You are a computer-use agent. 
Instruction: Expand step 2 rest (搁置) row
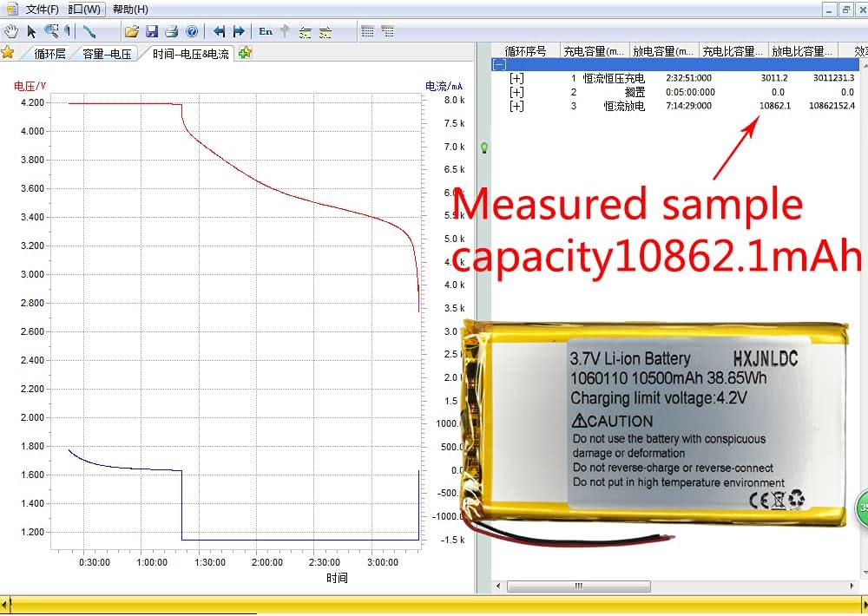tap(516, 92)
